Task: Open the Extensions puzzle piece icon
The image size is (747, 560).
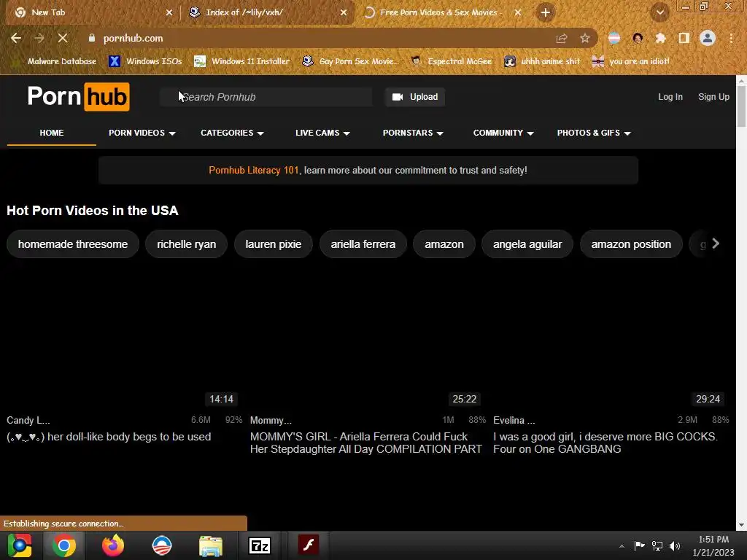Action: click(660, 38)
